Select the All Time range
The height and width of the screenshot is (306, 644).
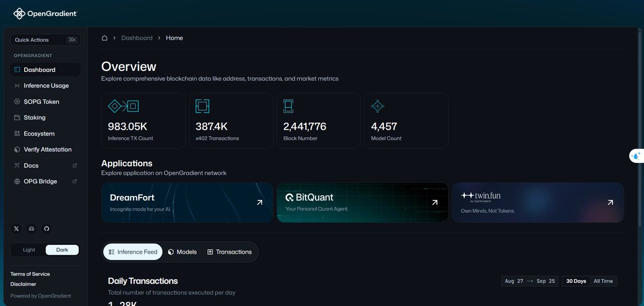pyautogui.click(x=603, y=281)
